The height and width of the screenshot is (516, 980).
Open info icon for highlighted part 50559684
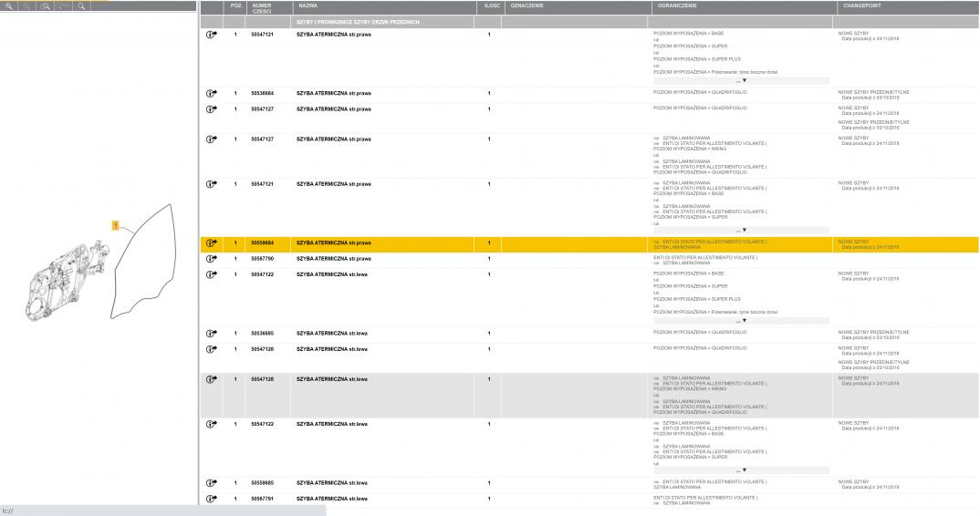[212, 243]
